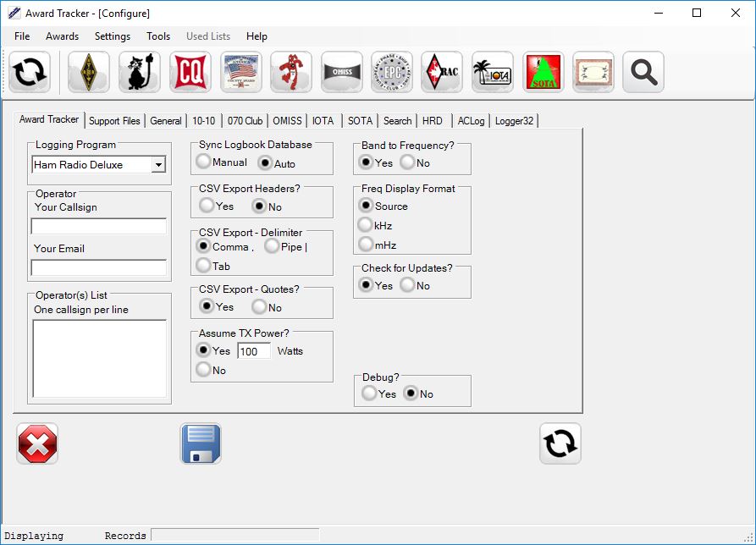Switch to the OMISS tab
Image resolution: width=756 pixels, height=545 pixels.
click(287, 120)
